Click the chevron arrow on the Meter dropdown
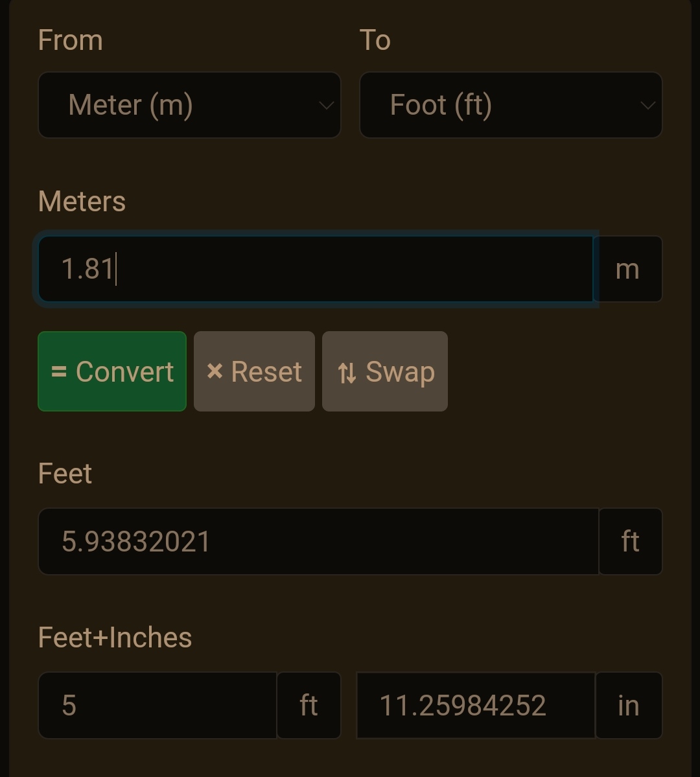This screenshot has width=700, height=777. click(x=326, y=106)
